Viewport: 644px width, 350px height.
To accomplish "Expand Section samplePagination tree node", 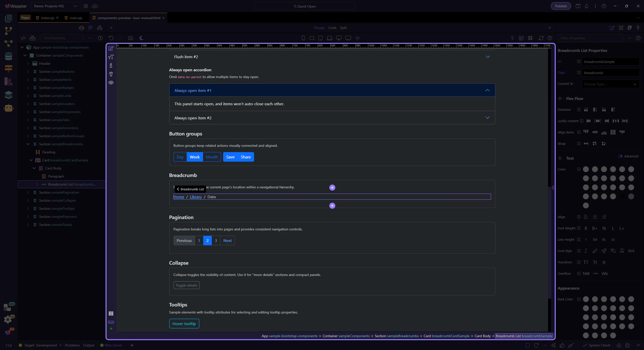I will tap(28, 192).
